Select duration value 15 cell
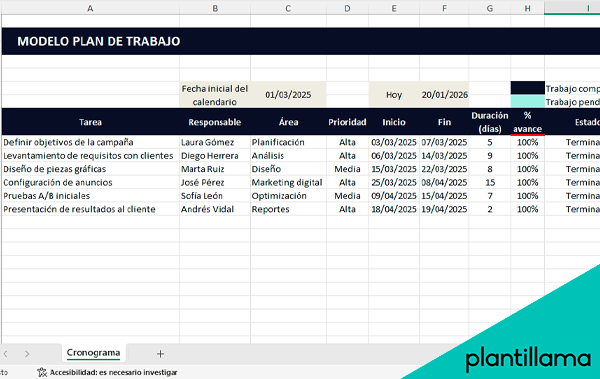The width and height of the screenshot is (600, 379). coord(490,183)
